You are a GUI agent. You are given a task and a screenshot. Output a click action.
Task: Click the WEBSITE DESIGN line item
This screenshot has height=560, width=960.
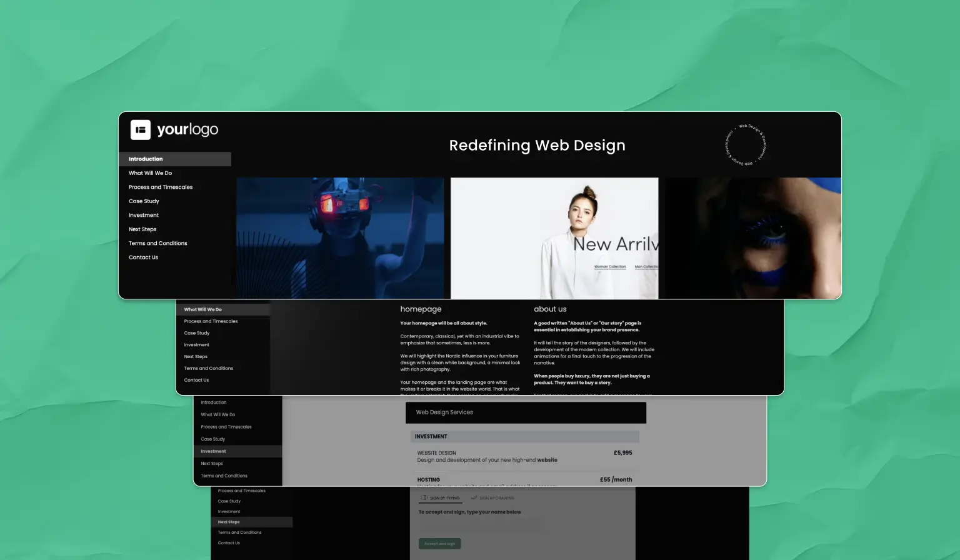click(x=436, y=453)
